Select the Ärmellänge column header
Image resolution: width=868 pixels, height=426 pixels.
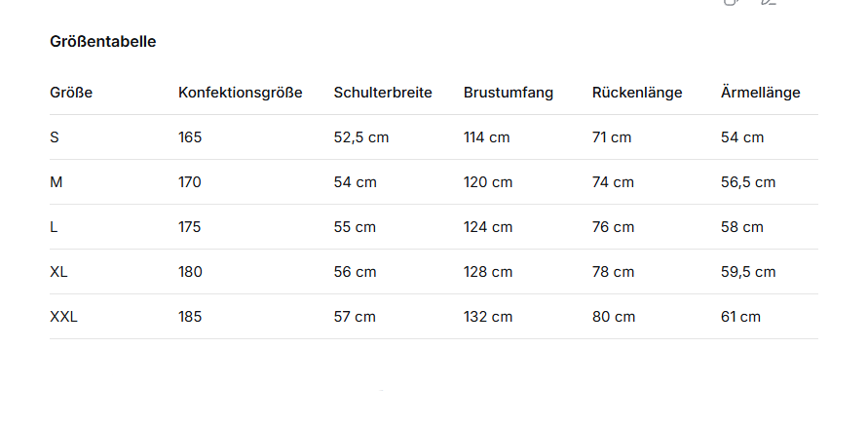tap(761, 93)
